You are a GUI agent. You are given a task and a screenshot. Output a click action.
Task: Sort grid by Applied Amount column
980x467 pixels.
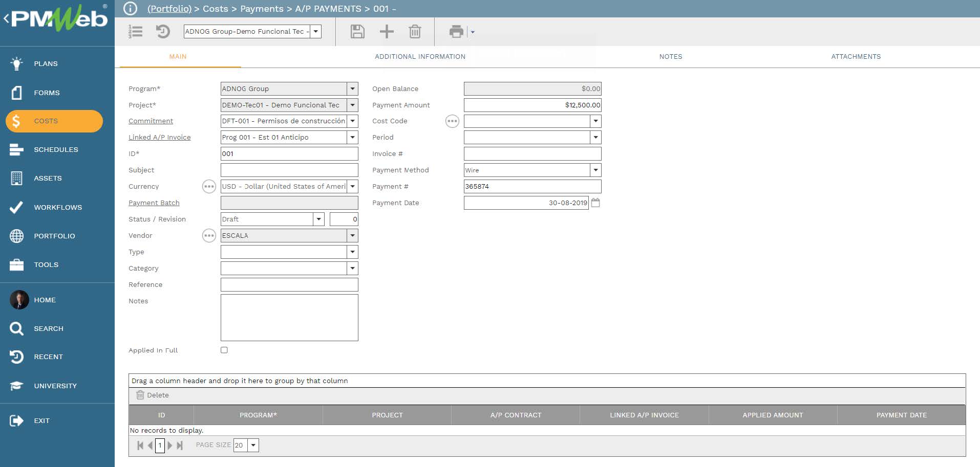click(x=773, y=415)
